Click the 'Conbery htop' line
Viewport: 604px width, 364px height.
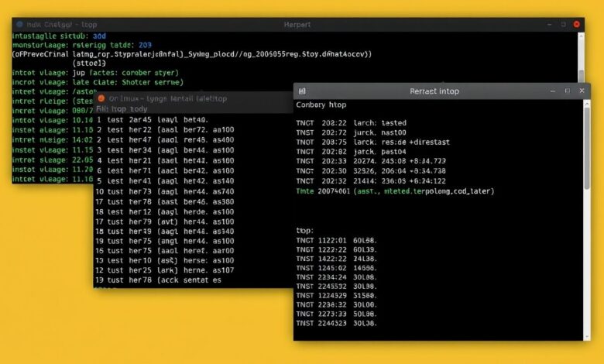[321, 105]
